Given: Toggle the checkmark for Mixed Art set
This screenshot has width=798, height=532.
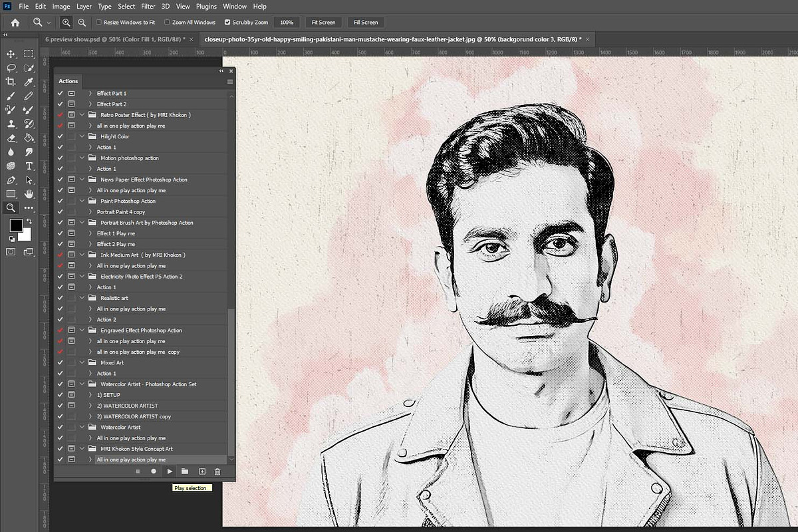Looking at the screenshot, I should tap(61, 362).
